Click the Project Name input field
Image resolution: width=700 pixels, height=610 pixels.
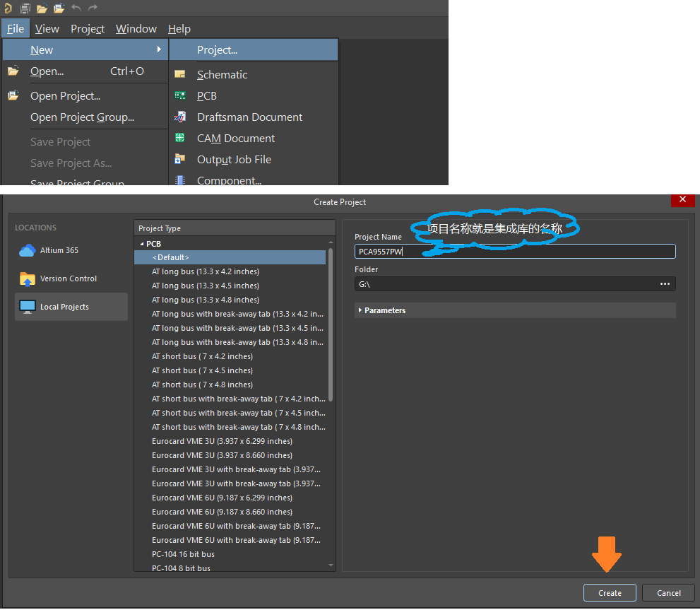point(515,251)
